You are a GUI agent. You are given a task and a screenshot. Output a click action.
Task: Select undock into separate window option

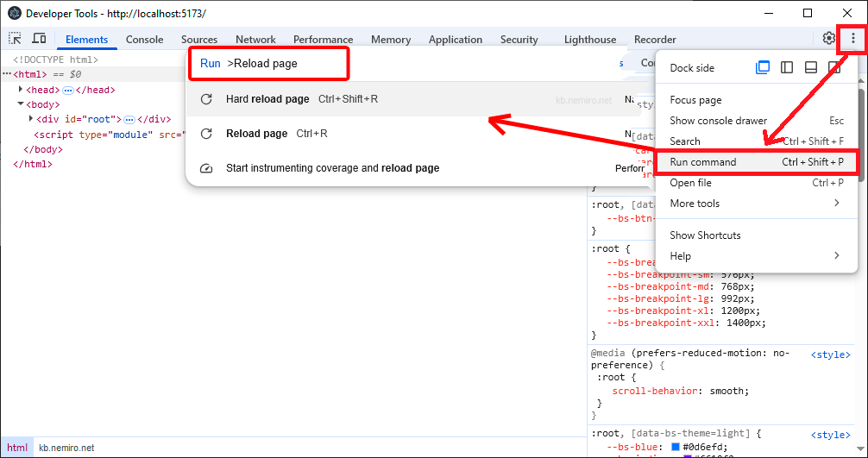(x=763, y=68)
